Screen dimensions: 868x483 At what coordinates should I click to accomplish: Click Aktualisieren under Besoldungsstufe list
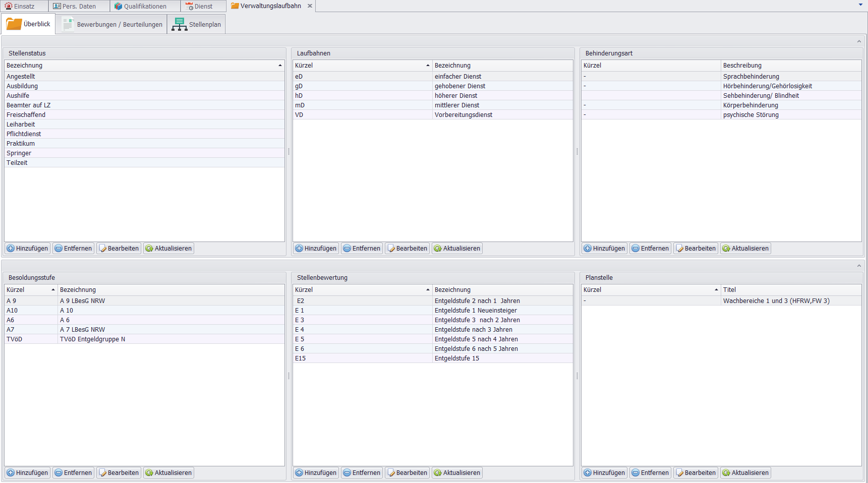point(168,473)
